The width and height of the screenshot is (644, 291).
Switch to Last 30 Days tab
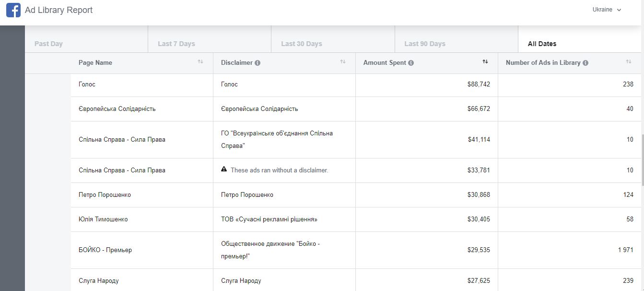tap(302, 44)
